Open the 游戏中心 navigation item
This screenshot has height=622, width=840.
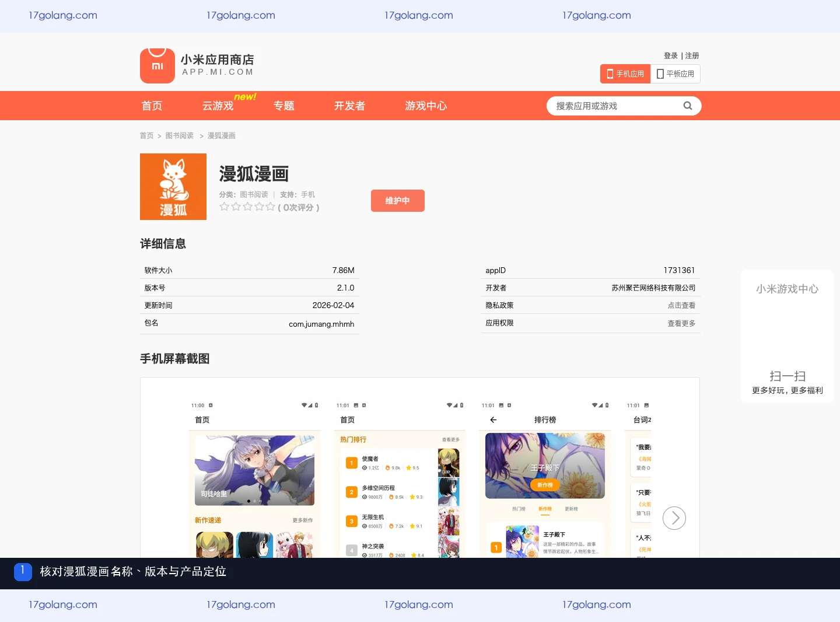click(426, 106)
